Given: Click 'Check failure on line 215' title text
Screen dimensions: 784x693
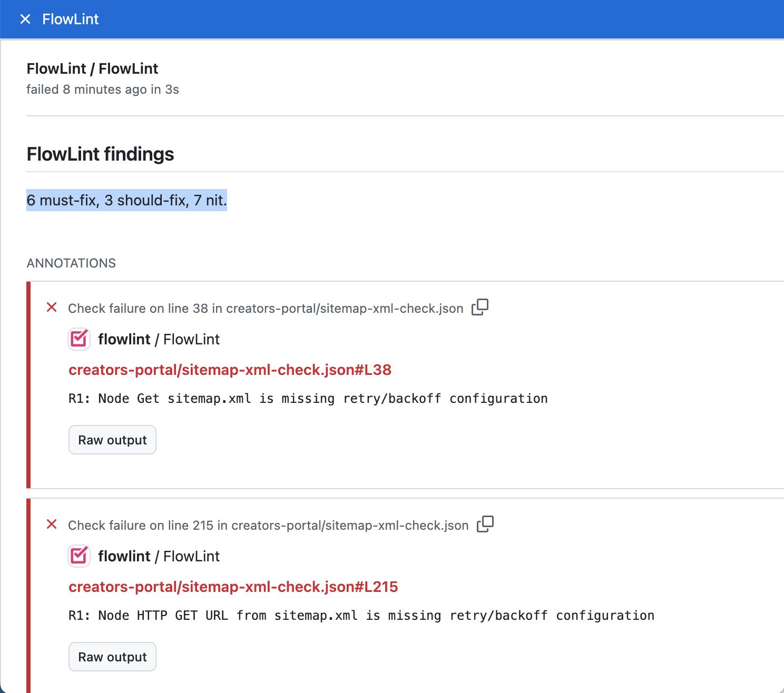Looking at the screenshot, I should [268, 525].
